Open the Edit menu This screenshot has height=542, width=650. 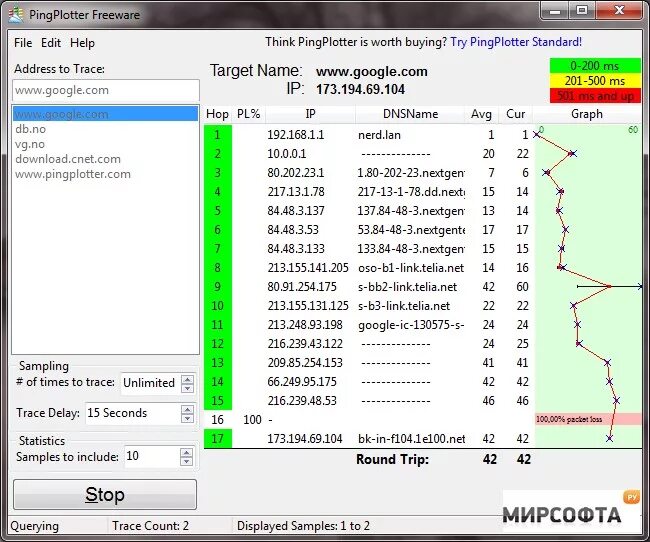point(51,43)
